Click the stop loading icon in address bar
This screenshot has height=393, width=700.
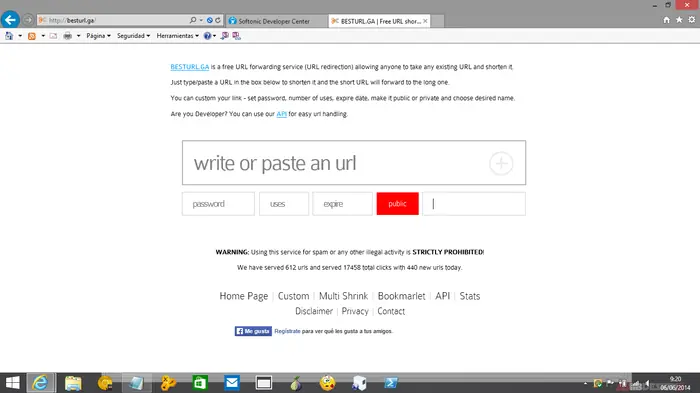click(209, 20)
